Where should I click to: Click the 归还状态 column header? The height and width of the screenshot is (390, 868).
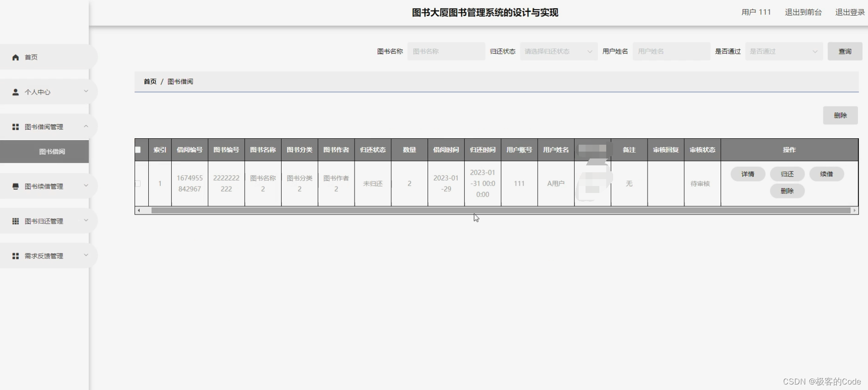pyautogui.click(x=373, y=150)
